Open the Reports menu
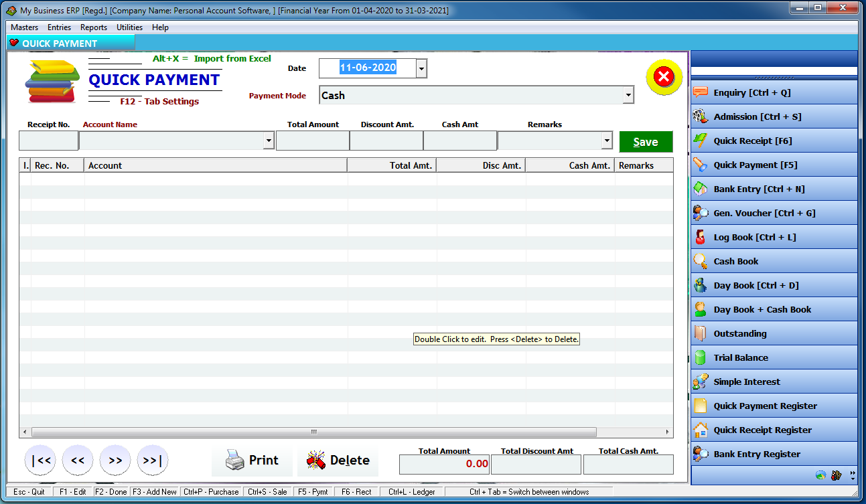The height and width of the screenshot is (504, 866). (93, 27)
